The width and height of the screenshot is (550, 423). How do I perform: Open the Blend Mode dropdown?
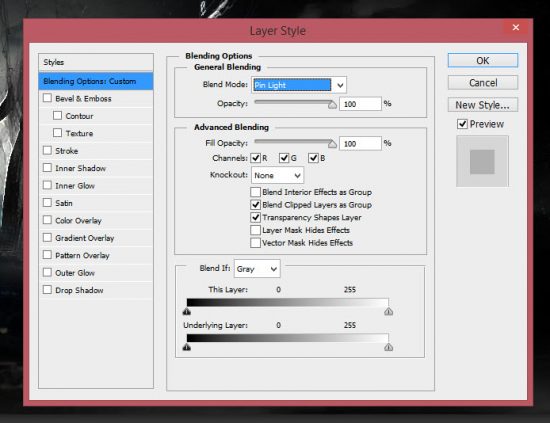299,85
